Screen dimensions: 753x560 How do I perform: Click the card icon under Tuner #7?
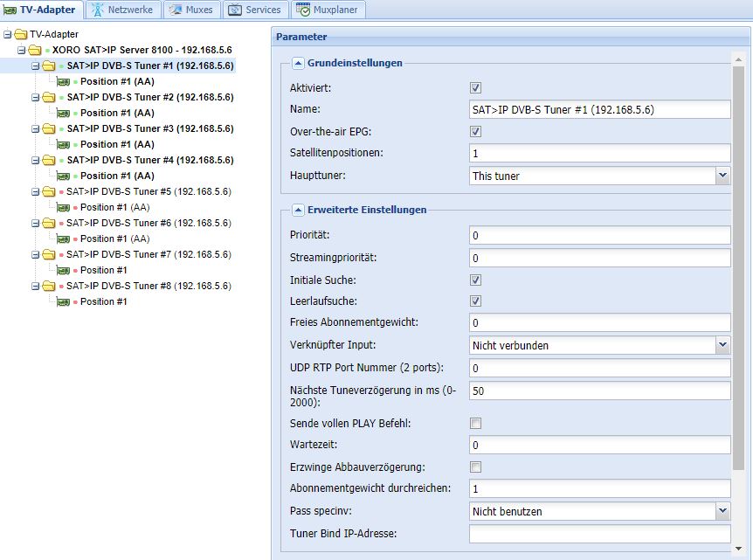click(64, 271)
